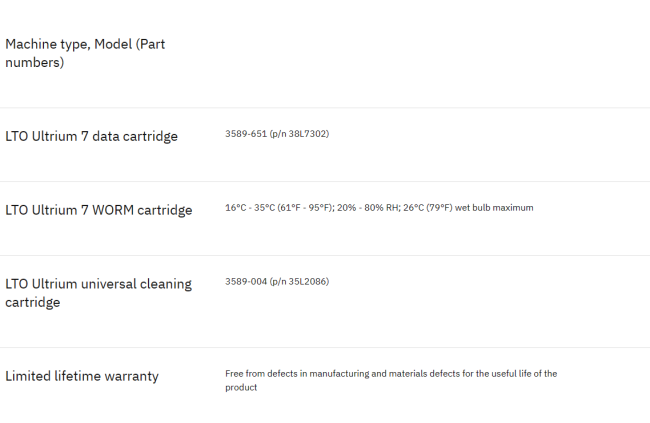Click the words manufacturing and materials defects
650x423 pixels.
(385, 373)
